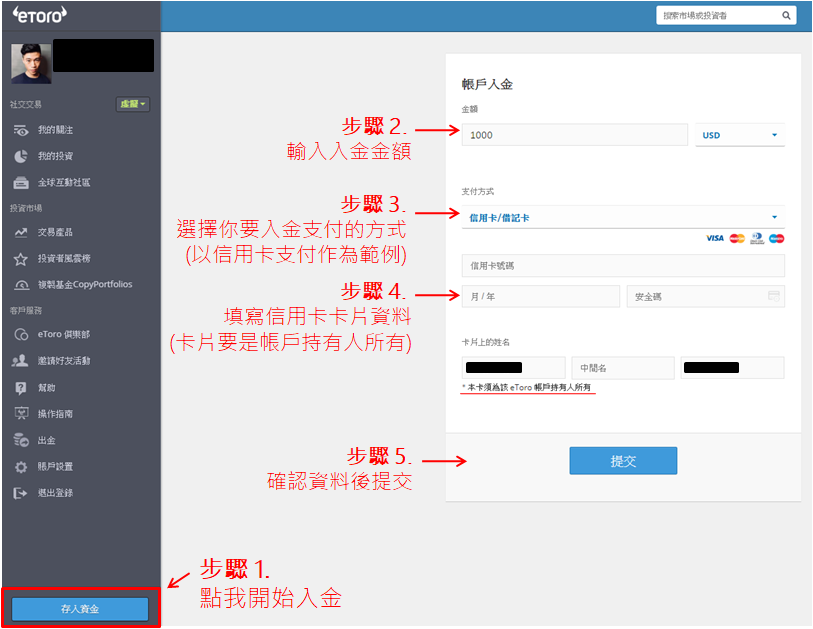
Task: Toggle the green virtual/real account dropdown
Action: coord(133,104)
